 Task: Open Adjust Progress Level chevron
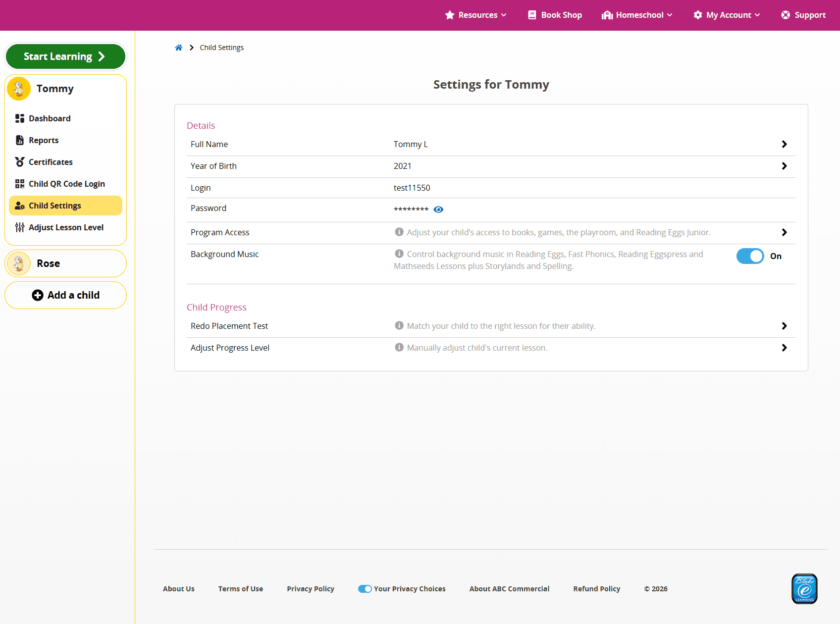pos(784,348)
